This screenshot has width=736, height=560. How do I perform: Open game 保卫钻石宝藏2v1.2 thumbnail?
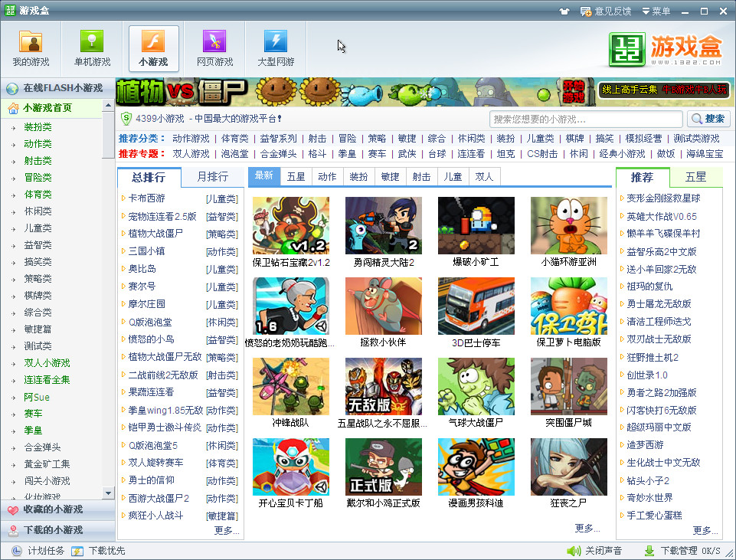point(291,226)
